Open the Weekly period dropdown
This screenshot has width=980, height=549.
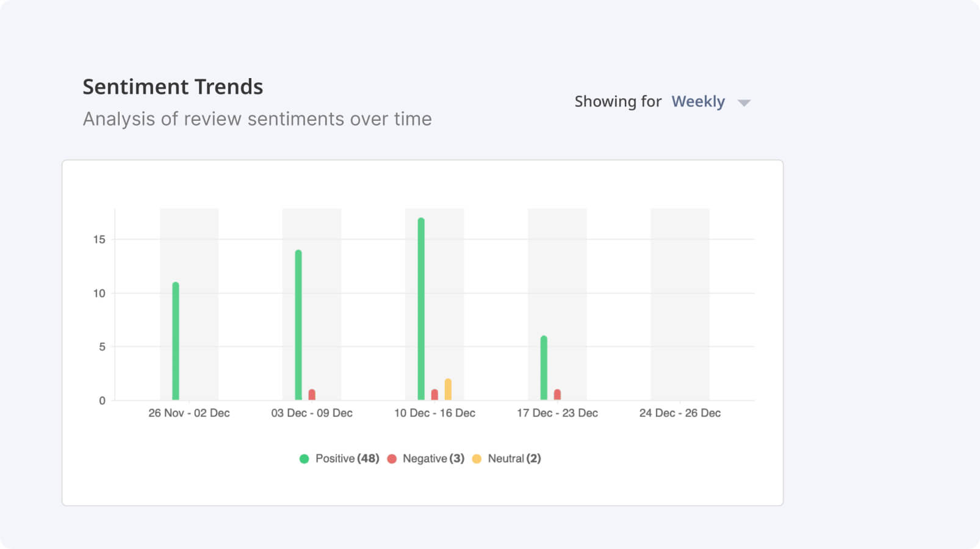click(x=698, y=102)
